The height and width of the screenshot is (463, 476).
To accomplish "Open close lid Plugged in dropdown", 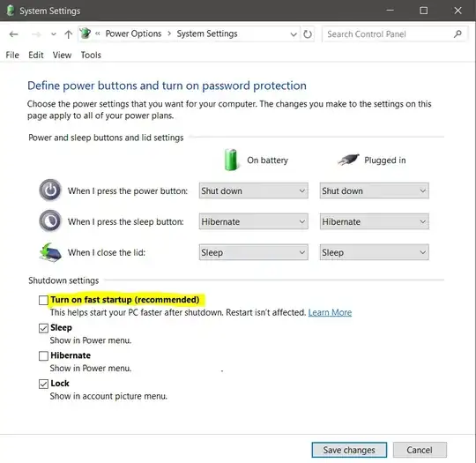I will [374, 252].
